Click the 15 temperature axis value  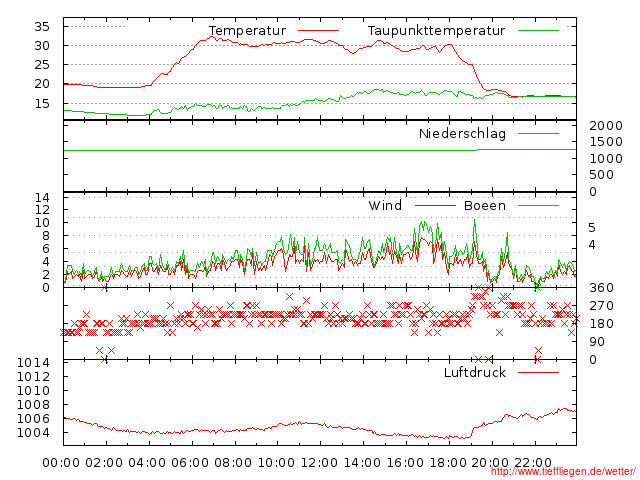[42, 104]
